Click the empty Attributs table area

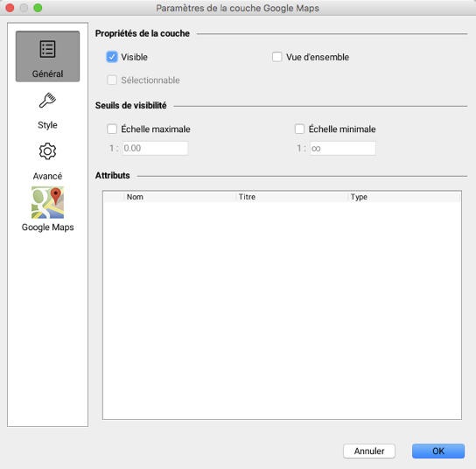(282, 311)
